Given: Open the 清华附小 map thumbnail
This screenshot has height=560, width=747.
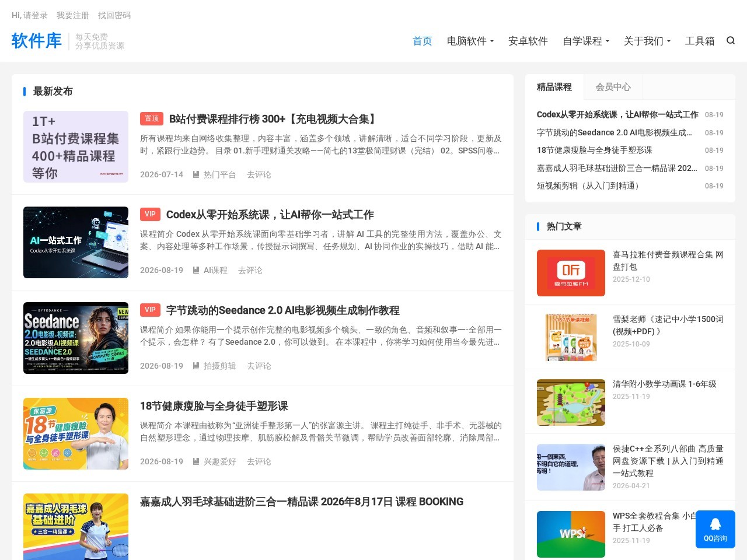Looking at the screenshot, I should [x=571, y=402].
